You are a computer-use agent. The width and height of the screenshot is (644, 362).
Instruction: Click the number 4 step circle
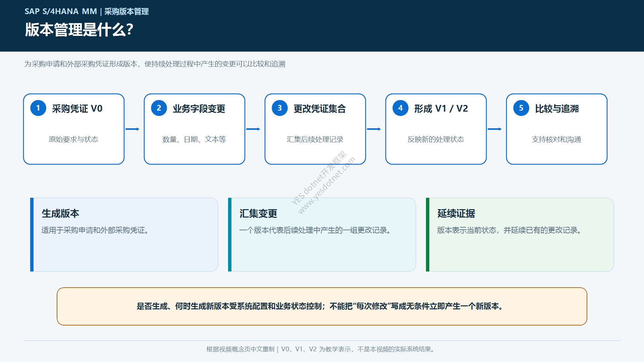(400, 108)
